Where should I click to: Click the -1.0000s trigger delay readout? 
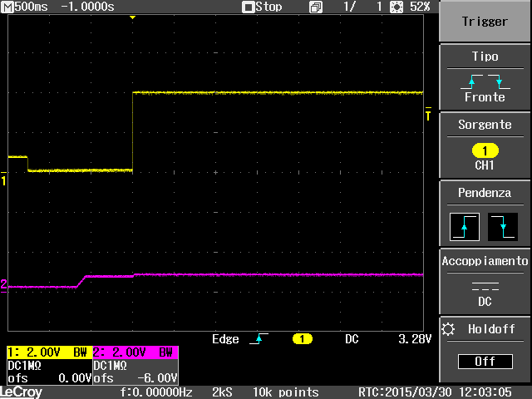point(87,7)
